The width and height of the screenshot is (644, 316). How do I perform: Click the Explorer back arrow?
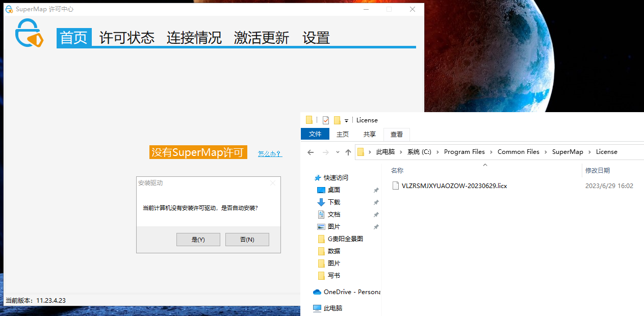coord(311,152)
